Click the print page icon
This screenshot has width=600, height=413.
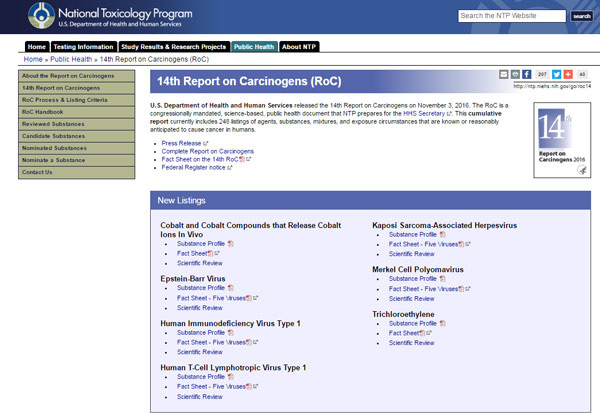(x=515, y=75)
